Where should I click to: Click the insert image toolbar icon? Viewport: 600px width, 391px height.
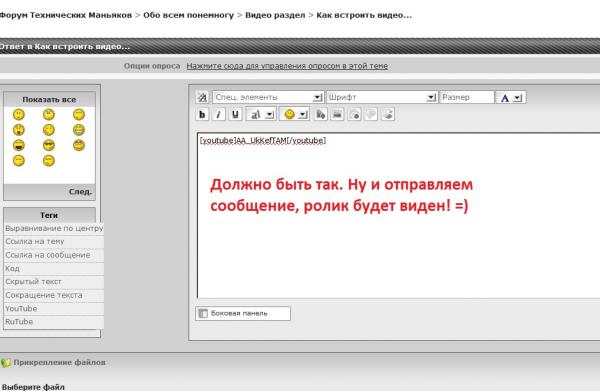tap(337, 114)
